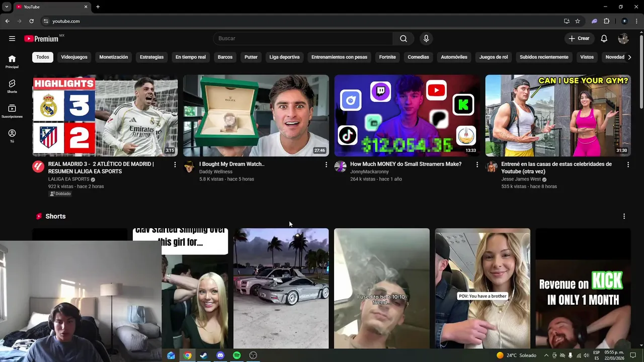The height and width of the screenshot is (362, 644).
Task: Open options for Jesse James West video
Action: pyautogui.click(x=628, y=165)
